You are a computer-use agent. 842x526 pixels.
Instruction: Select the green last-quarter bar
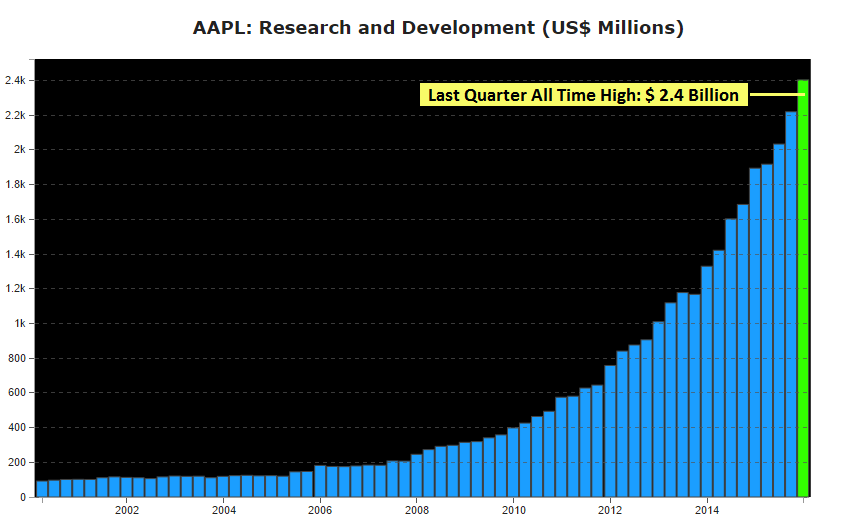coord(803,288)
